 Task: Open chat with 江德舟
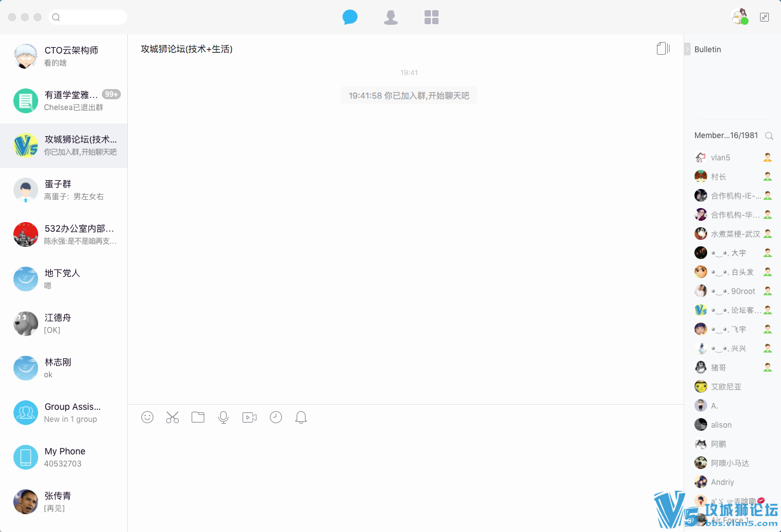tap(64, 324)
